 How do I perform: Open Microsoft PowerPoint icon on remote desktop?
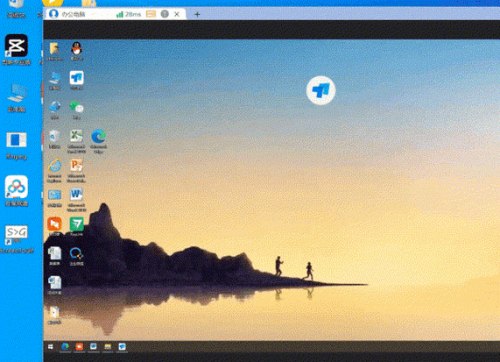(76, 166)
